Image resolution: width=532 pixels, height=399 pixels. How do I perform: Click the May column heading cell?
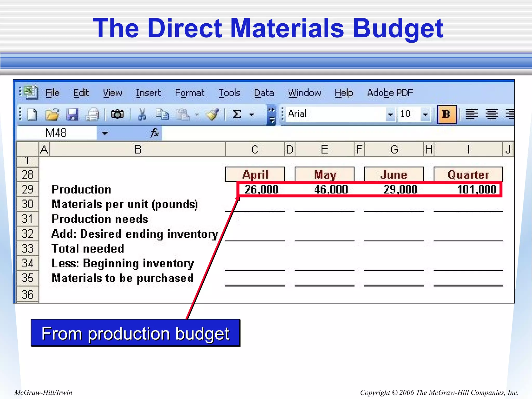(325, 174)
